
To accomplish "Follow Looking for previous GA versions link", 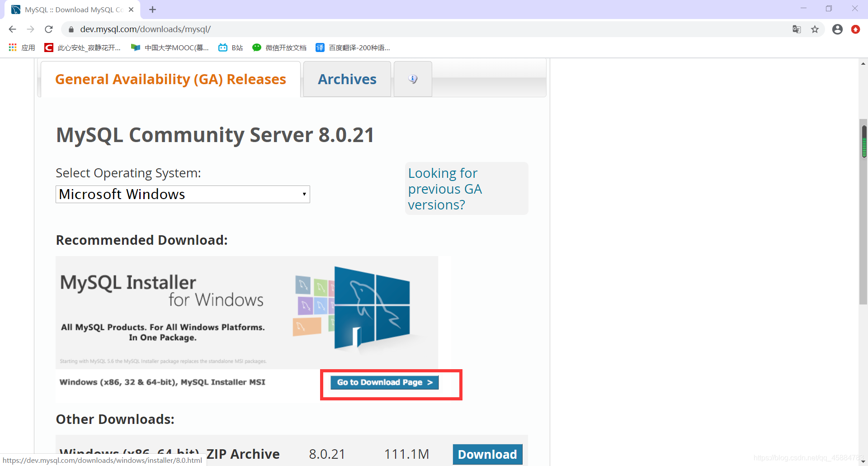I will coord(445,189).
